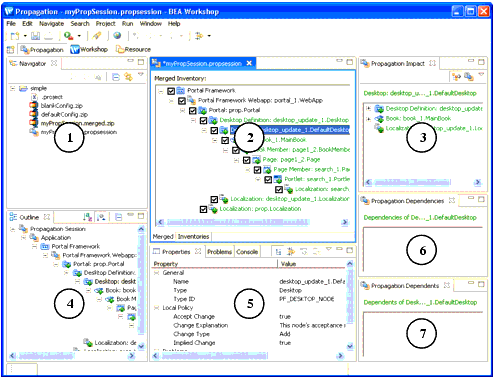Click first toolbar icon in Propagation Impact
Screen dimensions: 494x378
(x=456, y=77)
